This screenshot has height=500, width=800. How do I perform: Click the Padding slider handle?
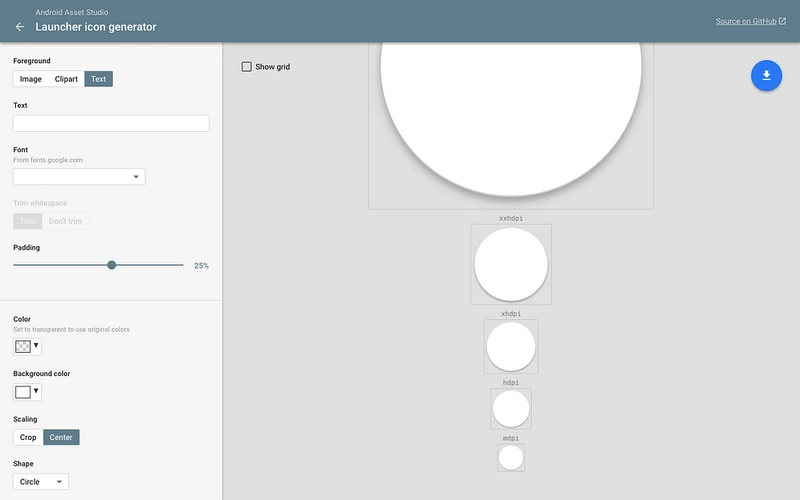coord(112,265)
